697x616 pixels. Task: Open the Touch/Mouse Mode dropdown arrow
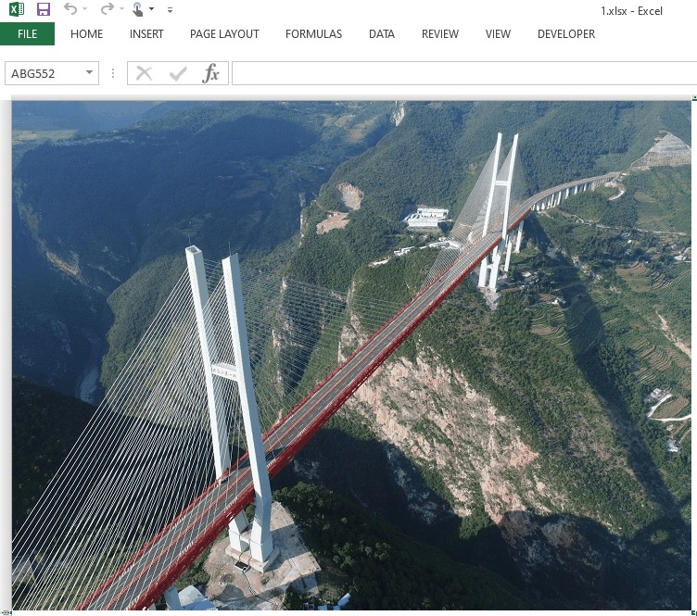[x=152, y=10]
